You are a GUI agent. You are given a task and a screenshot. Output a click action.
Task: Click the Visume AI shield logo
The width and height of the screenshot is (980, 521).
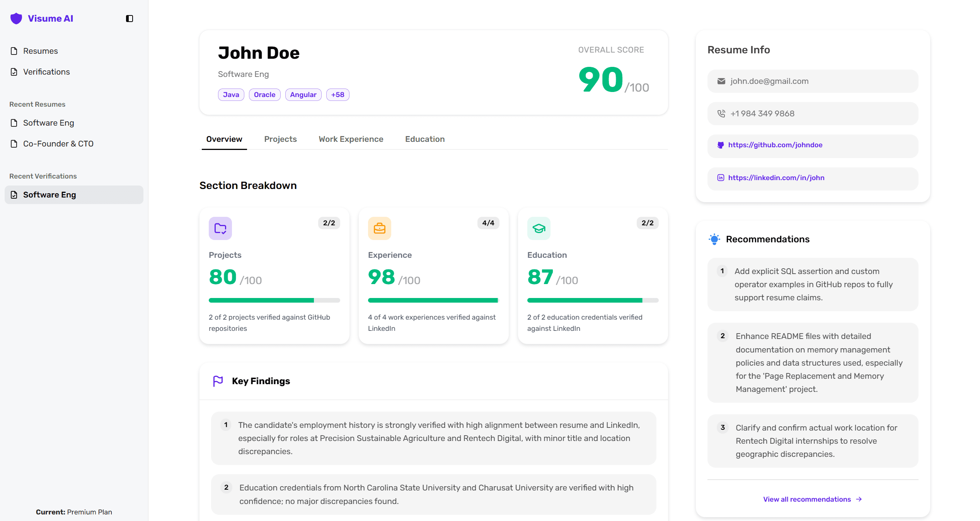[16, 19]
